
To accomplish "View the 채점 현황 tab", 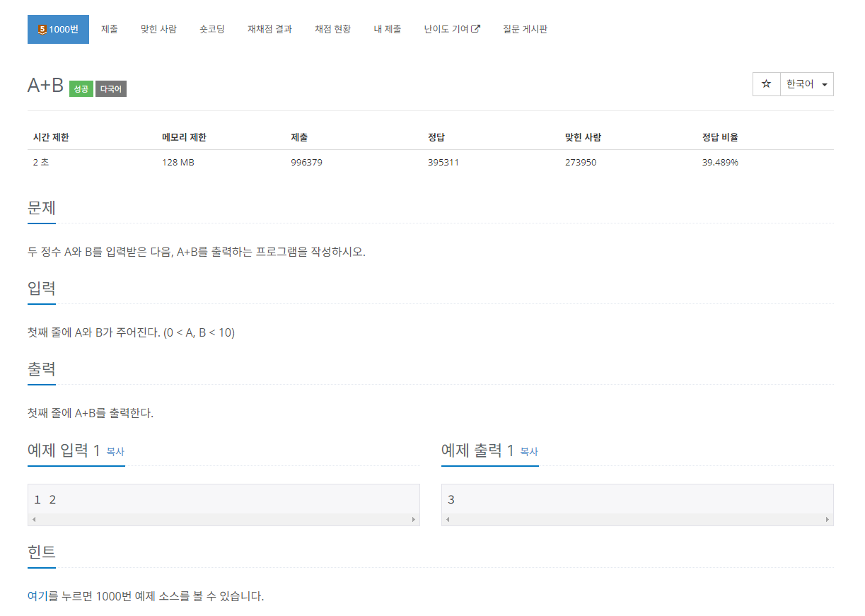I will pos(332,29).
